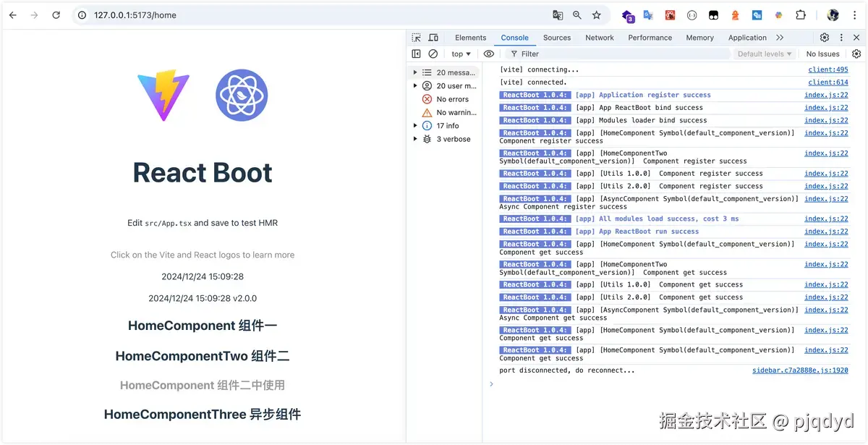Click the zoom magnifier icon in address bar
This screenshot has height=445, width=868.
[x=577, y=14]
